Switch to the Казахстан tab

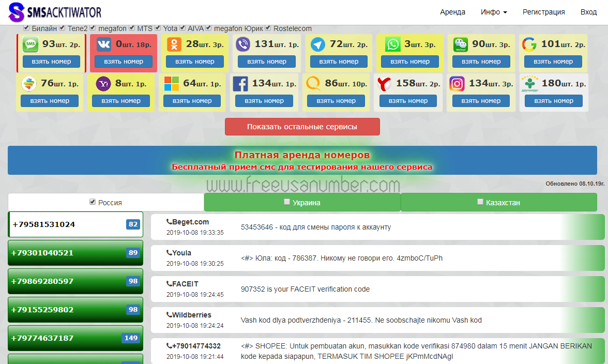pyautogui.click(x=498, y=202)
